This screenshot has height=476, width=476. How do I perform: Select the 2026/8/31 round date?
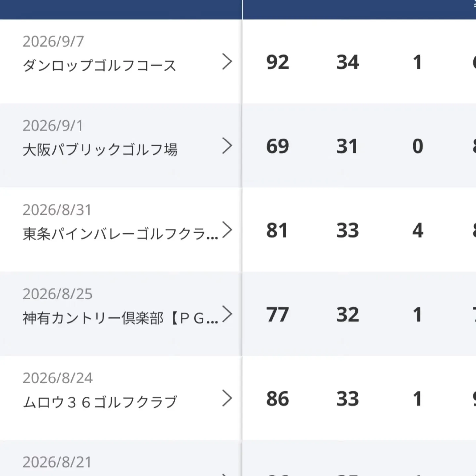(x=57, y=210)
